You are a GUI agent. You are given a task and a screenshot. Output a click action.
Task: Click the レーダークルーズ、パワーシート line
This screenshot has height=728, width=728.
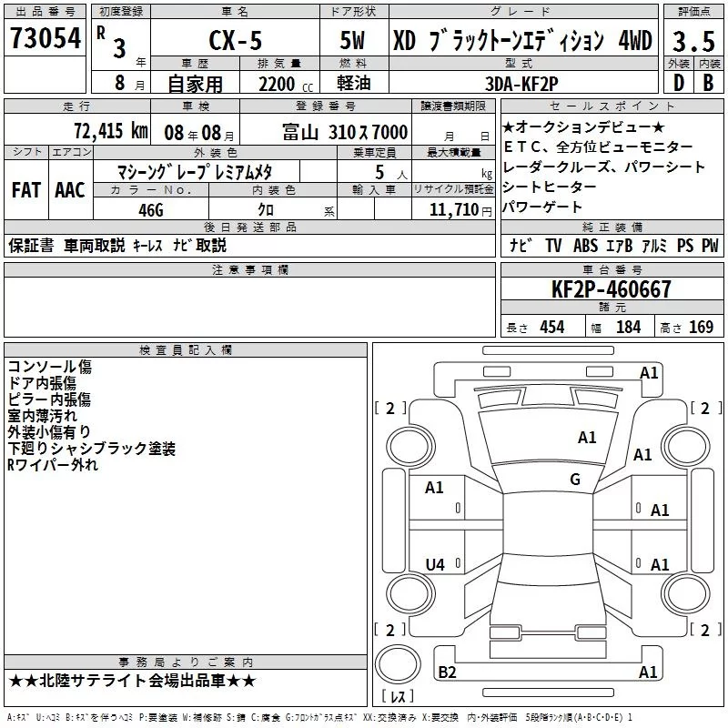[x=603, y=167]
